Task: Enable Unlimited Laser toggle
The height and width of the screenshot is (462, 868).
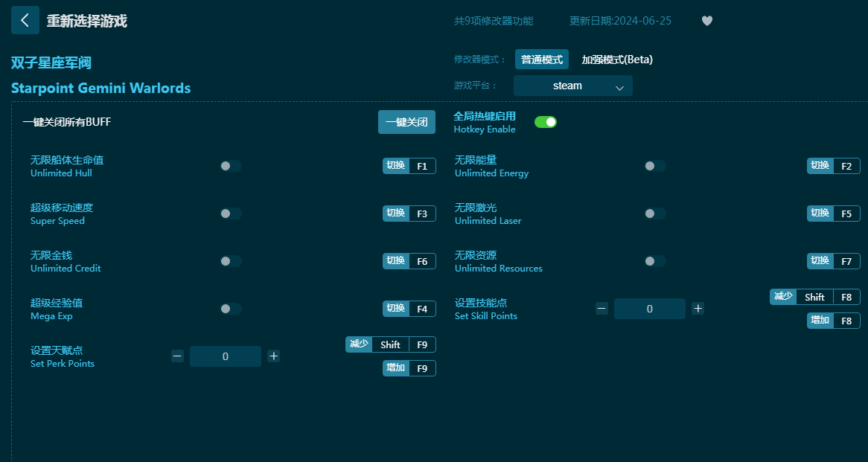Action: pos(655,214)
